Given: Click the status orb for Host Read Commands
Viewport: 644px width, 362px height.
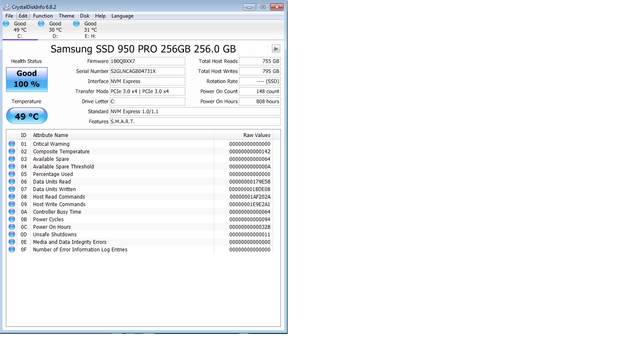Looking at the screenshot, I should pyautogui.click(x=12, y=197).
